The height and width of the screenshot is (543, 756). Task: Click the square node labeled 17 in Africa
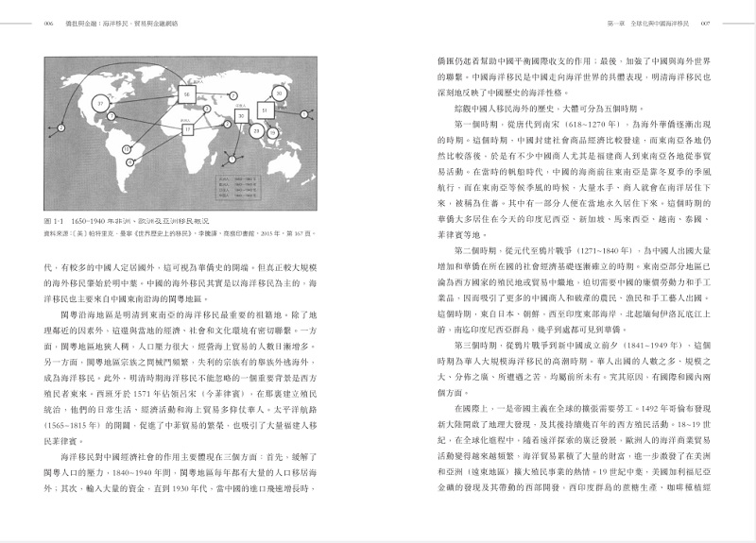coord(187,129)
